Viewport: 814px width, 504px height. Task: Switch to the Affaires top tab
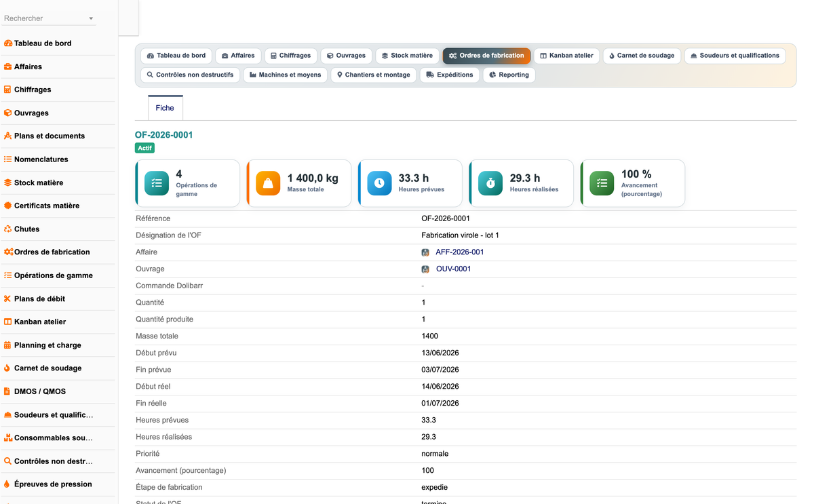(x=238, y=56)
